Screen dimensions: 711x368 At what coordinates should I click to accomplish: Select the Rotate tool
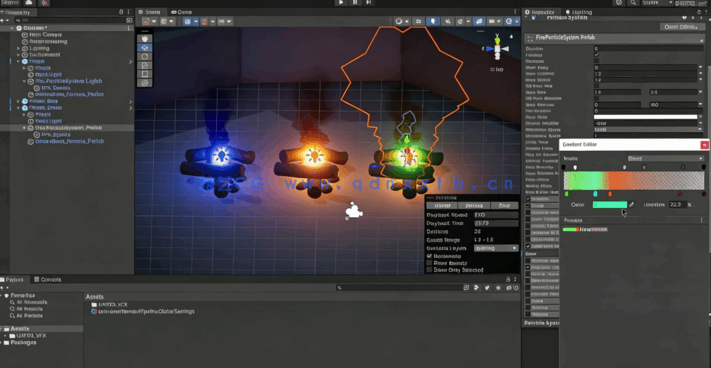point(145,57)
